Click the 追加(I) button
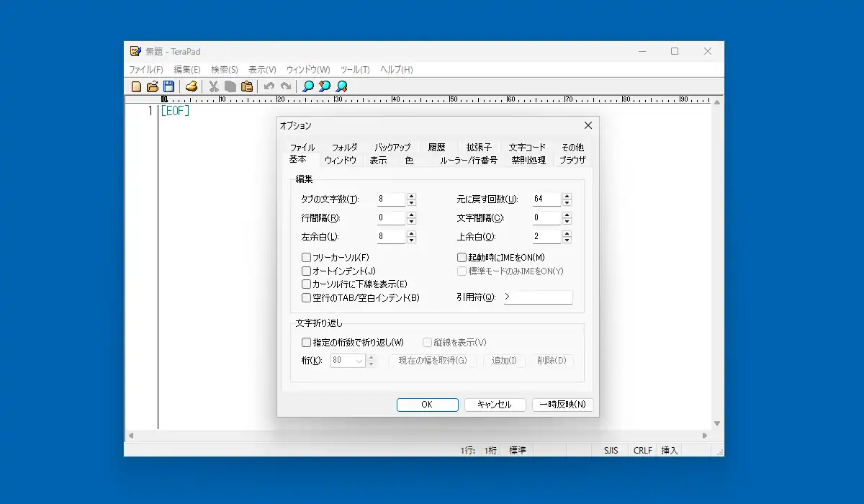The width and height of the screenshot is (864, 504). click(504, 361)
